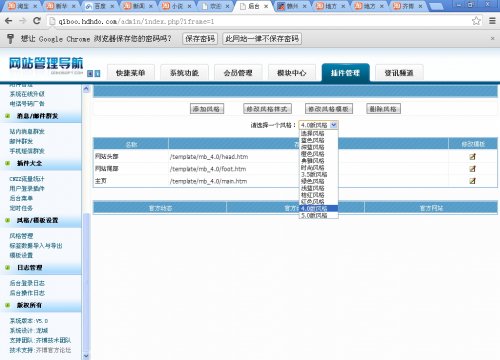Open the 快捷菜单 tab
The width and height of the screenshot is (500, 360).
tap(131, 73)
